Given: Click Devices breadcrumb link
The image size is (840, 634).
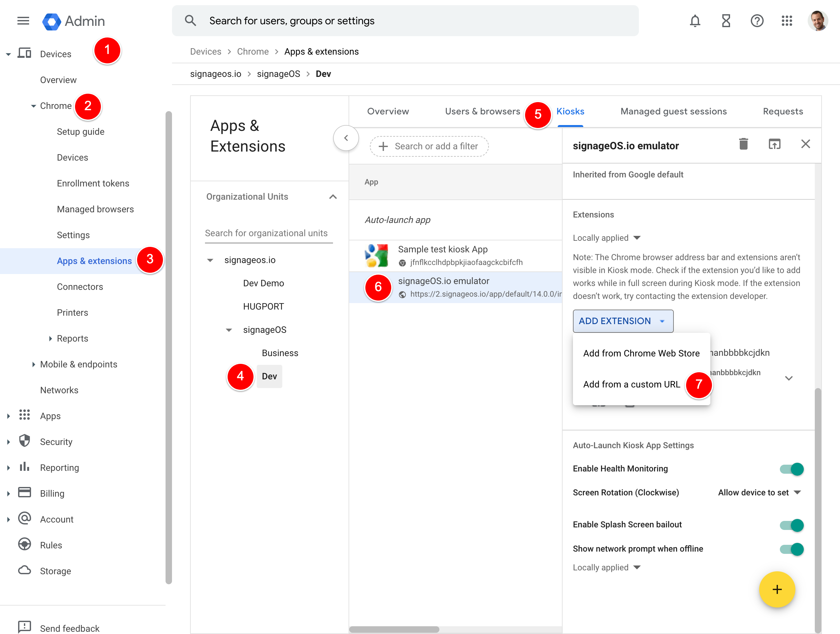Looking at the screenshot, I should coord(205,52).
